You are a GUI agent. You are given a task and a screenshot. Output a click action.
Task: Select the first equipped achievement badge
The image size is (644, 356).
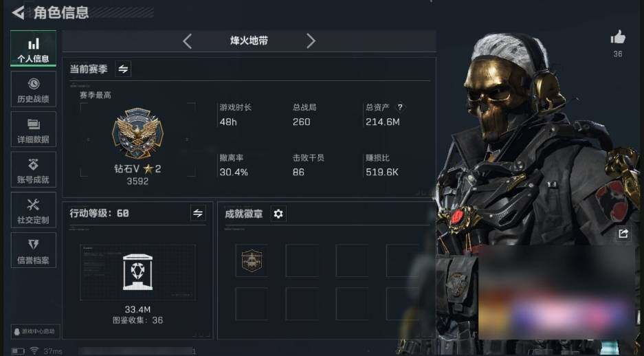pyautogui.click(x=252, y=260)
